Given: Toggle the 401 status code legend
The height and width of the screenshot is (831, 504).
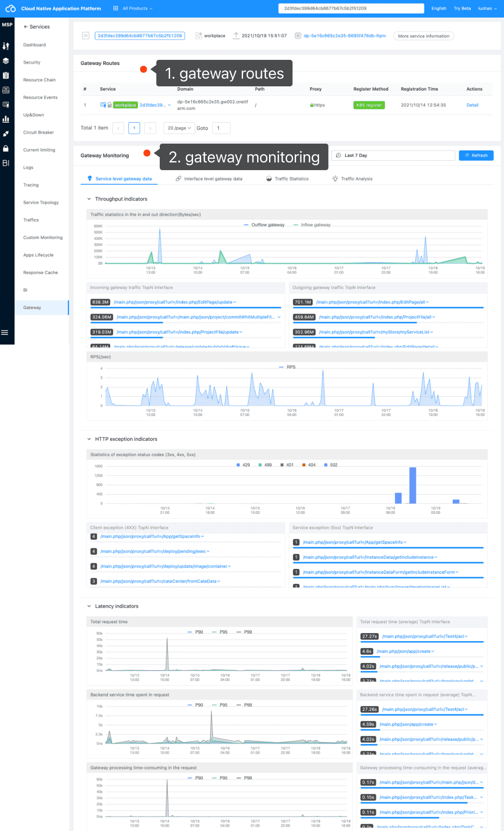Looking at the screenshot, I should 287,465.
